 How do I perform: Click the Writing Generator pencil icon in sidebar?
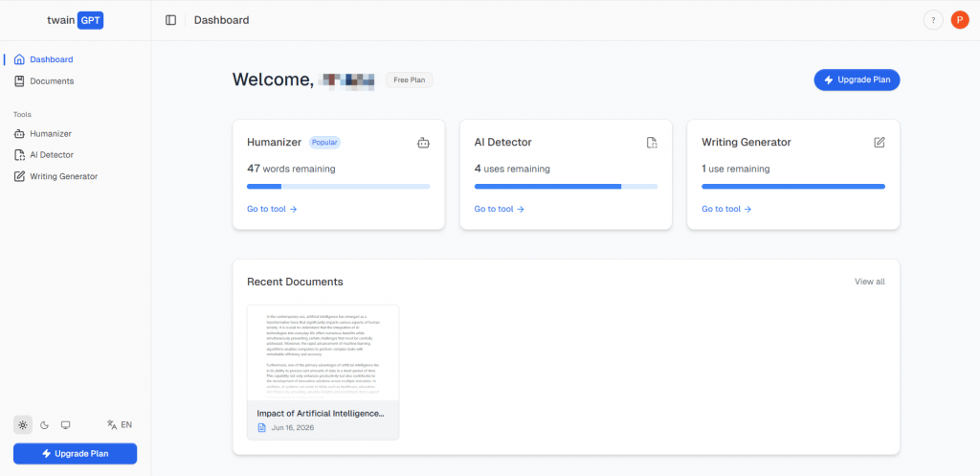19,176
